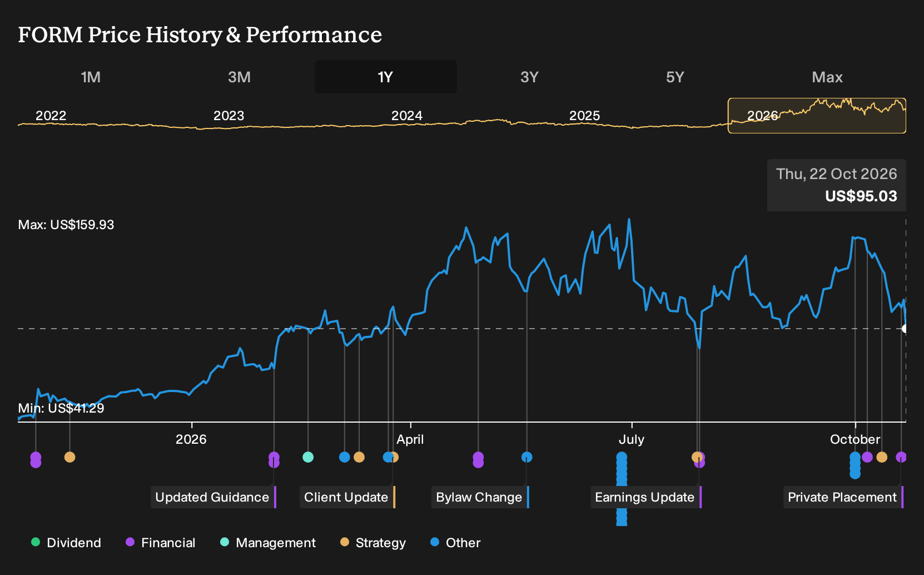This screenshot has width=924, height=575.
Task: Click 2024 on the overview mini chart
Action: tap(406, 116)
